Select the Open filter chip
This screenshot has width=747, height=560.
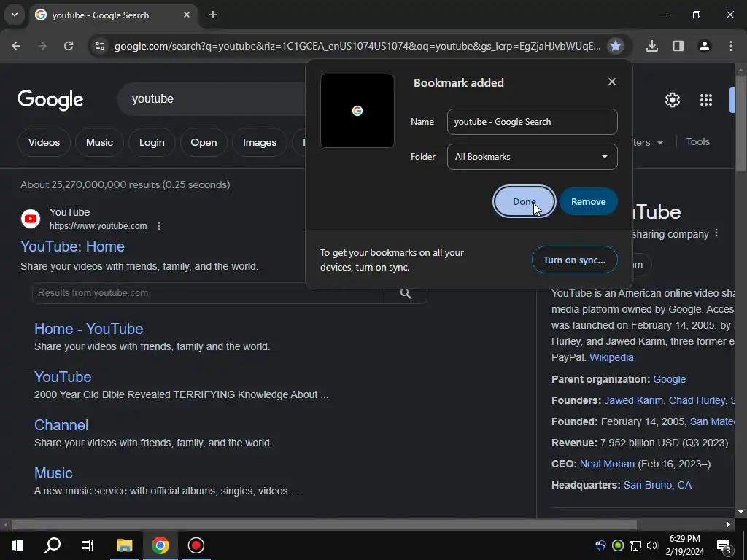tap(204, 142)
